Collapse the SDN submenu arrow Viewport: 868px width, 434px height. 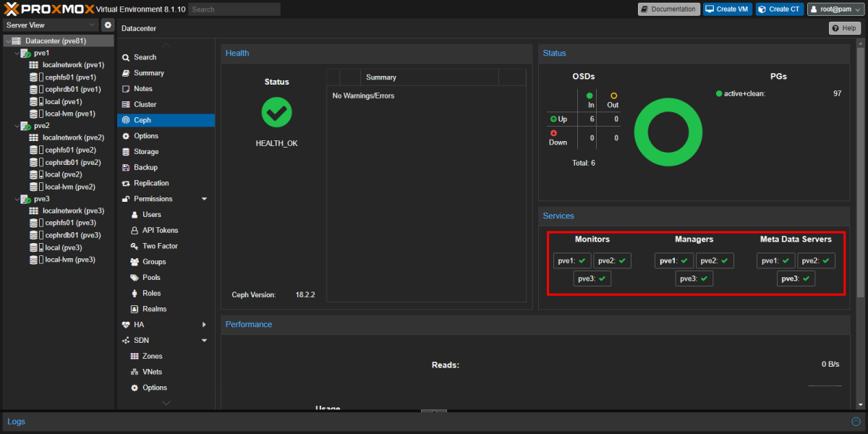tap(204, 341)
